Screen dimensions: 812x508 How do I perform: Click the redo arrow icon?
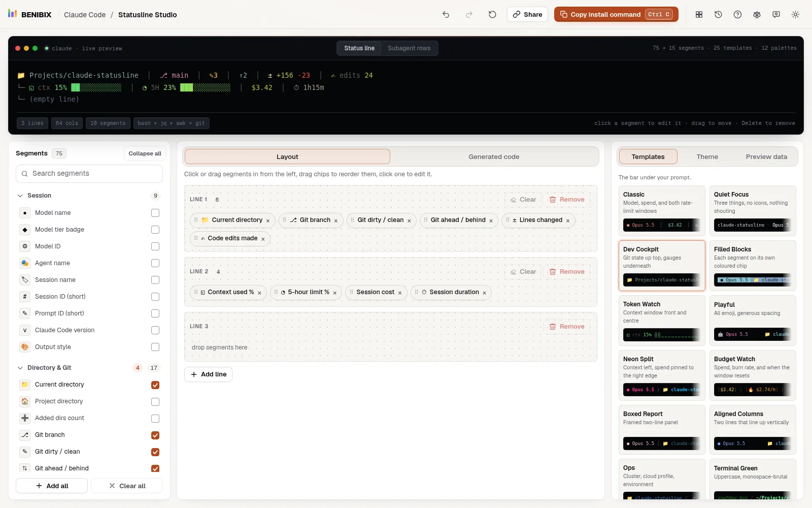469,15
